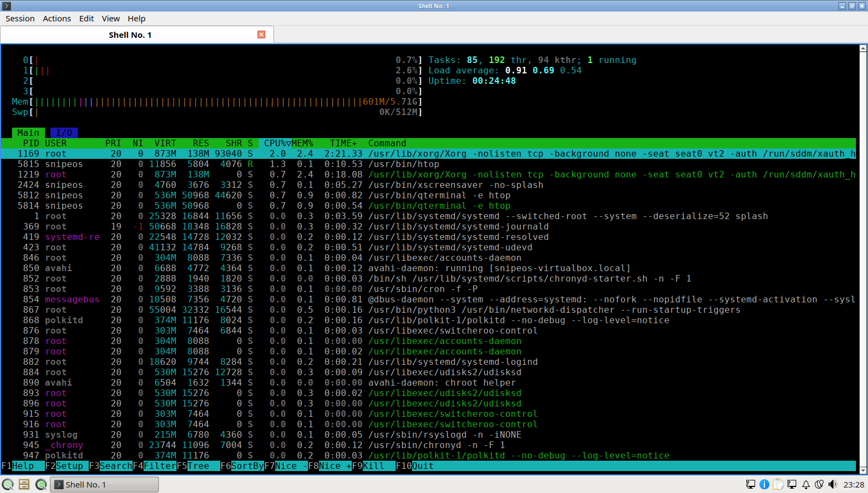
Task: Open the Help menu
Action: click(x=136, y=19)
